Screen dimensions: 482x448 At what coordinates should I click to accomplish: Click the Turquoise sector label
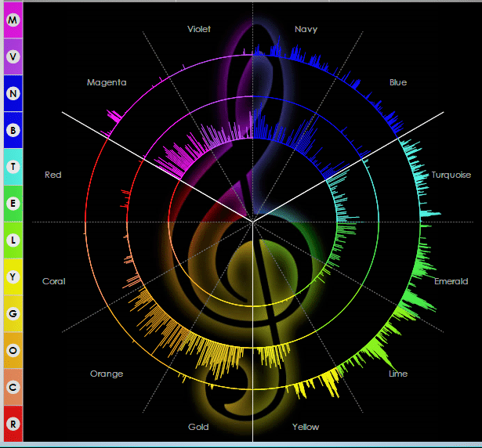coord(451,175)
